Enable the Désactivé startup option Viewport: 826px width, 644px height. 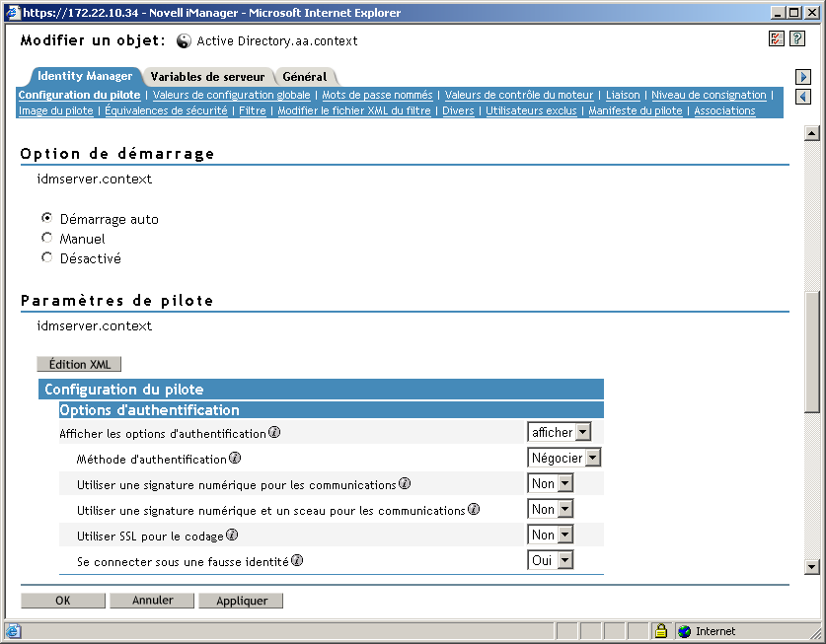(x=46, y=257)
